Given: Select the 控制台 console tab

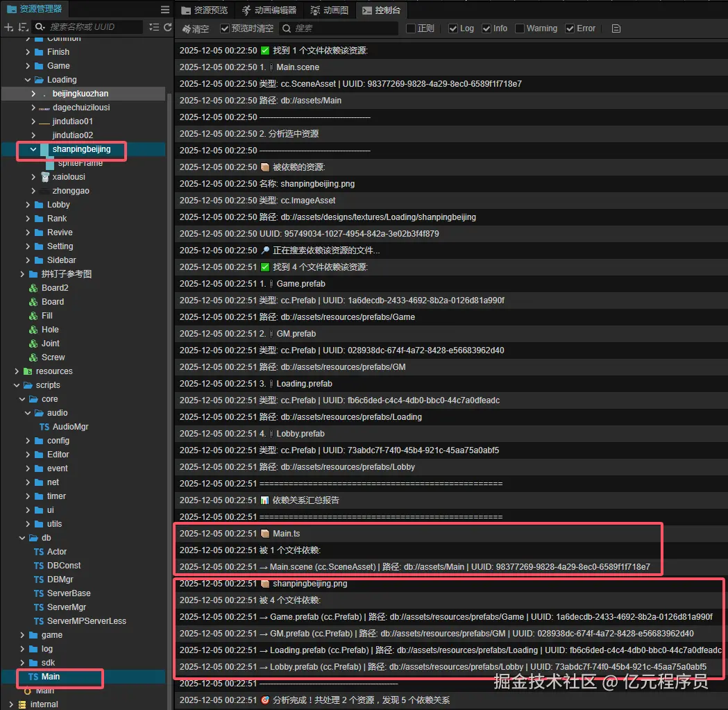Looking at the screenshot, I should 381,10.
